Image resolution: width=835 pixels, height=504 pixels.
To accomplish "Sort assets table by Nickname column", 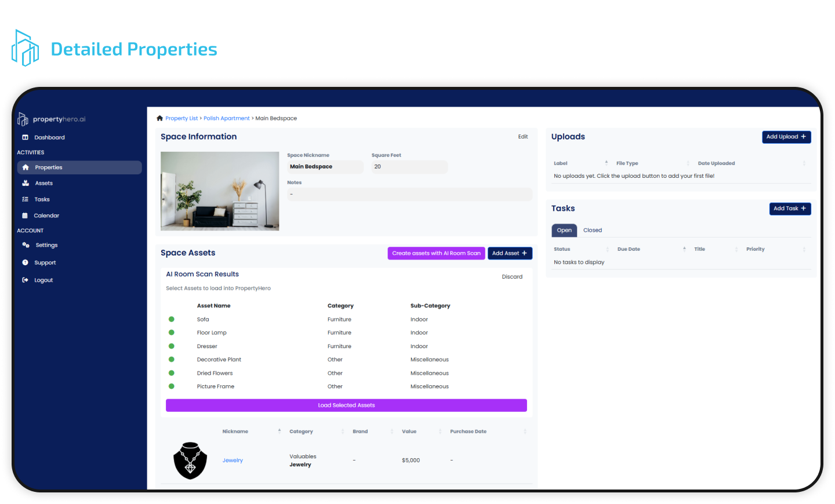I will coord(235,432).
